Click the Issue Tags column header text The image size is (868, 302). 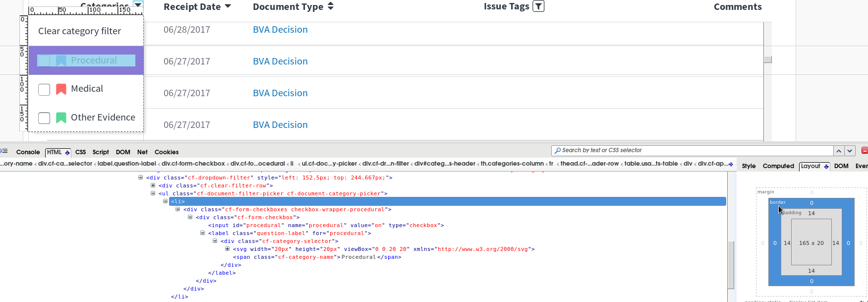(x=507, y=6)
